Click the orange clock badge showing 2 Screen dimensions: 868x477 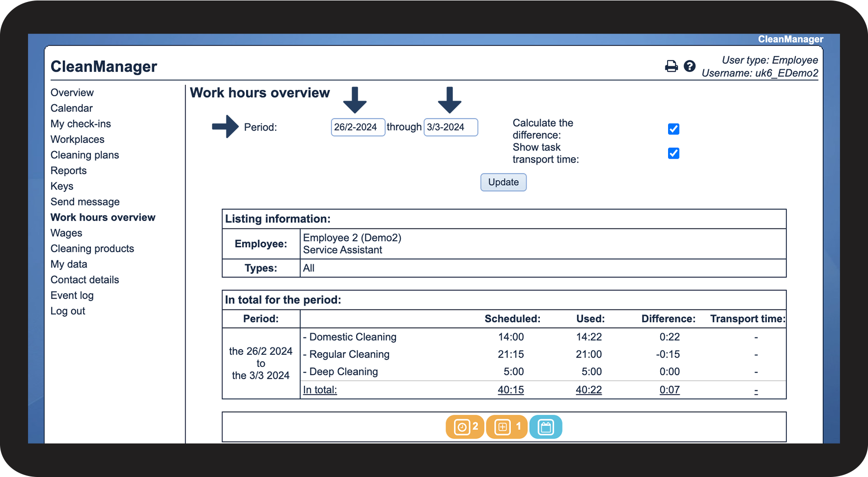(465, 427)
